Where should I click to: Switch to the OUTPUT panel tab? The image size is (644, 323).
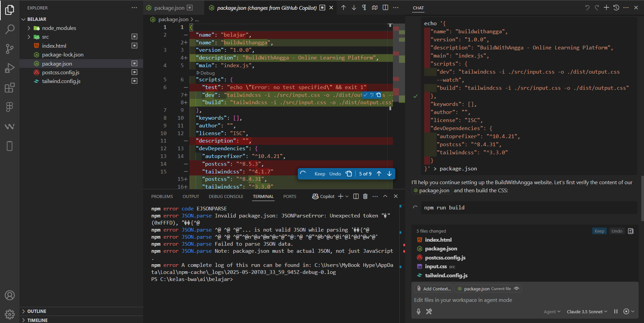pos(191,197)
